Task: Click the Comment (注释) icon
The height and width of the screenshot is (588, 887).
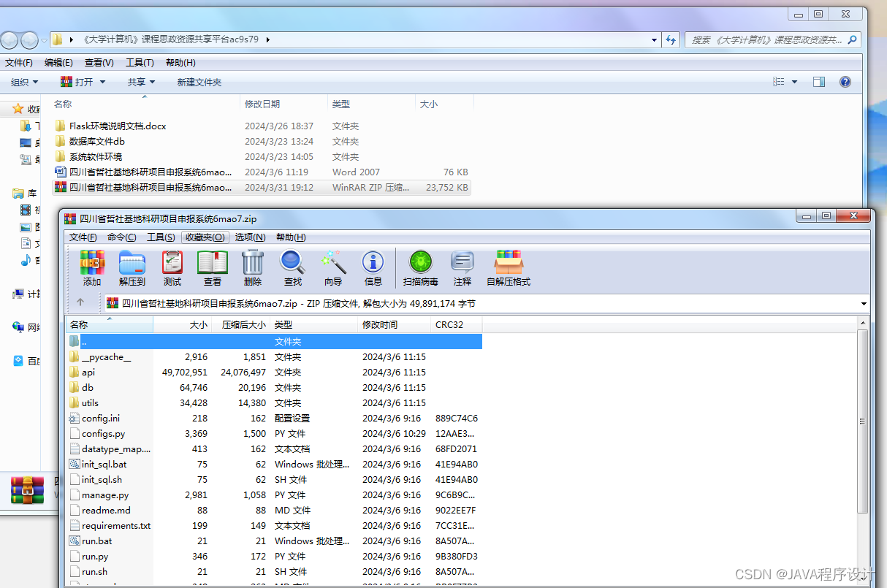Action: pyautogui.click(x=462, y=268)
